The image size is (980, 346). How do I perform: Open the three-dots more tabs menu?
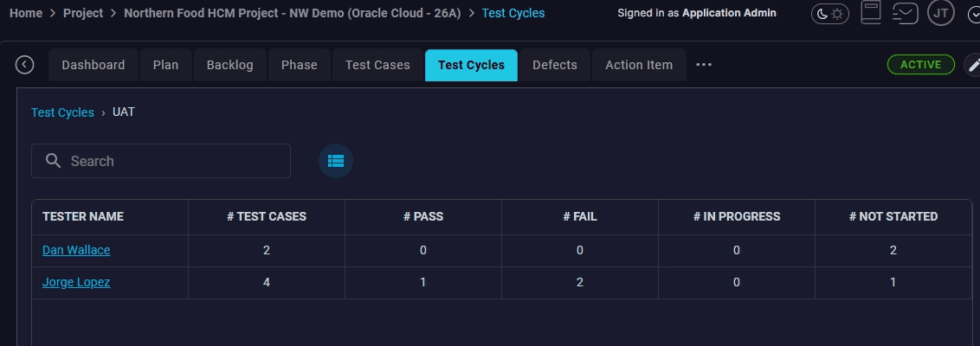[704, 65]
